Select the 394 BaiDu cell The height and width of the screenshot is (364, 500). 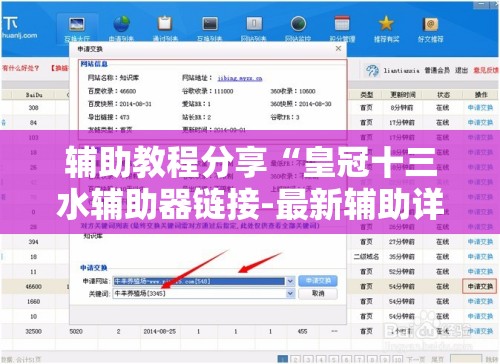coord(33,242)
